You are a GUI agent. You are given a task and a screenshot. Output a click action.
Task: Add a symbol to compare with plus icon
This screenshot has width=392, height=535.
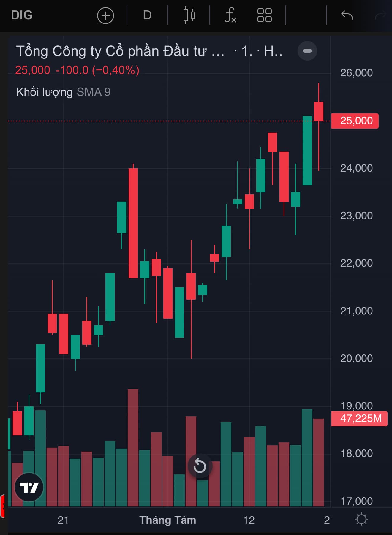tap(105, 15)
